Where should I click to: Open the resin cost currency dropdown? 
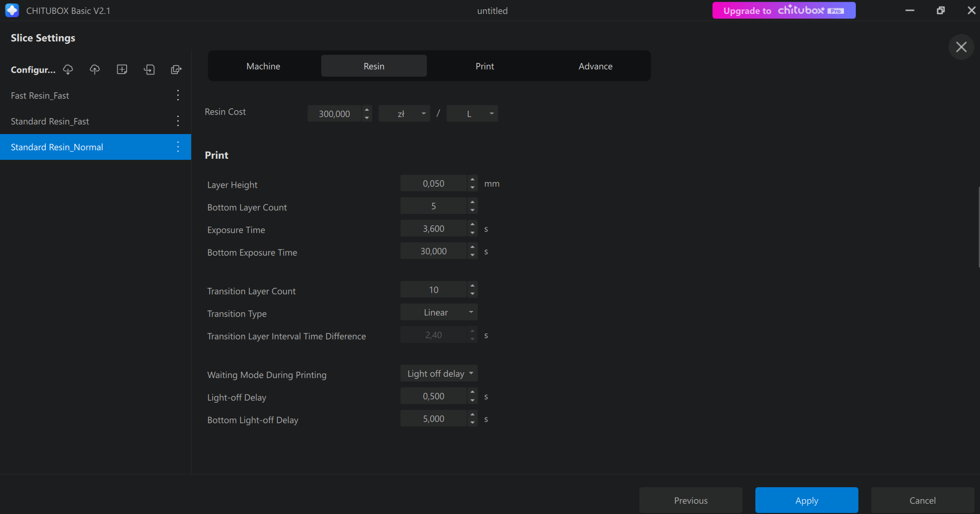(404, 113)
